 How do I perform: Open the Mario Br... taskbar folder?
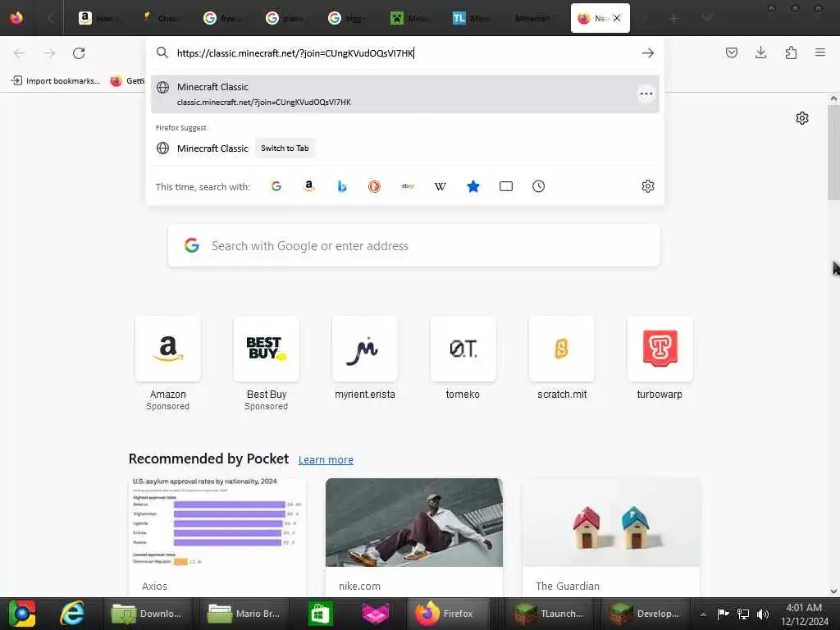tap(244, 614)
